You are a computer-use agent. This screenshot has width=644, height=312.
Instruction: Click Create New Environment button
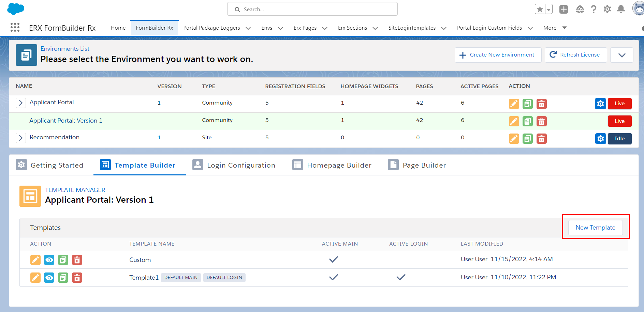pos(498,55)
